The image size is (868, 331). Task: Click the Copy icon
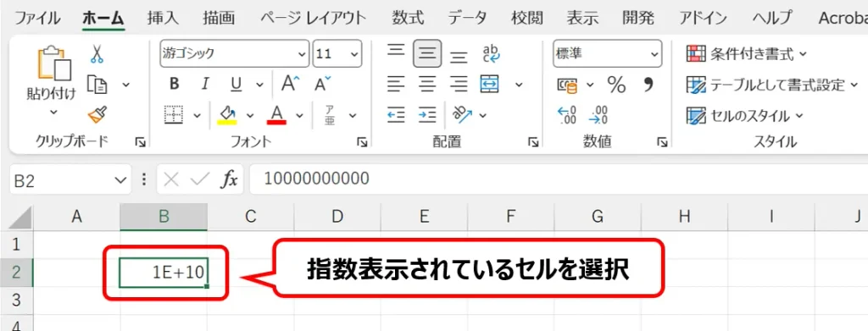coord(97,85)
